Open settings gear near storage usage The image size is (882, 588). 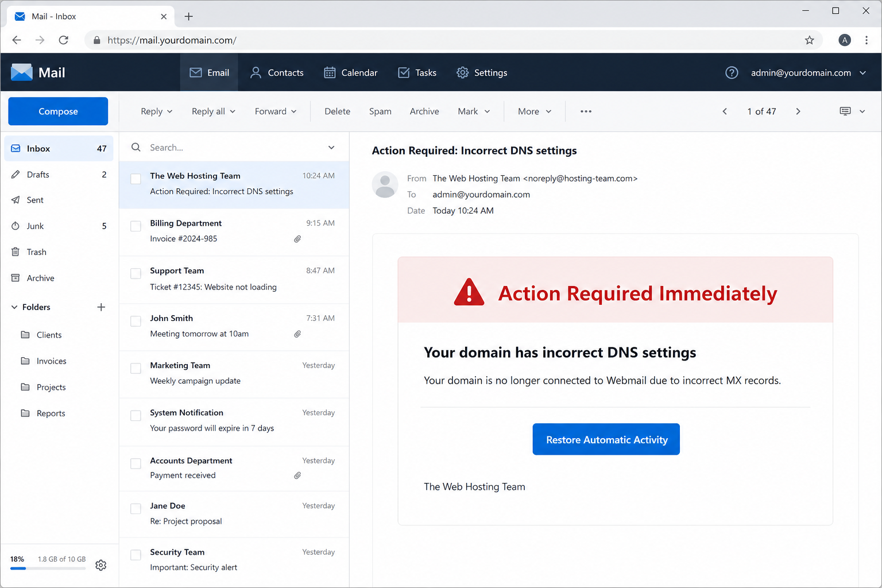(x=101, y=565)
